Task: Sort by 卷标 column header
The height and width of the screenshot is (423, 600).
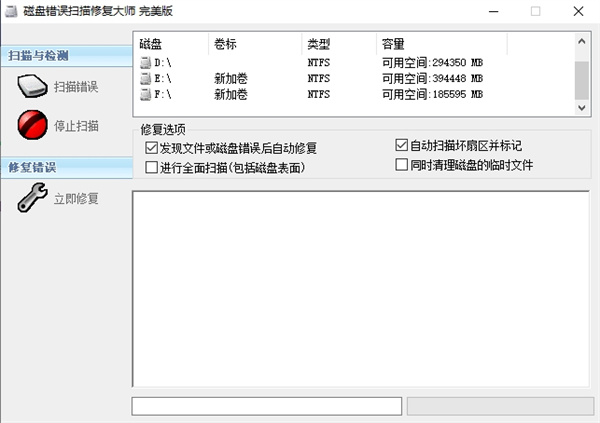Action: click(254, 45)
